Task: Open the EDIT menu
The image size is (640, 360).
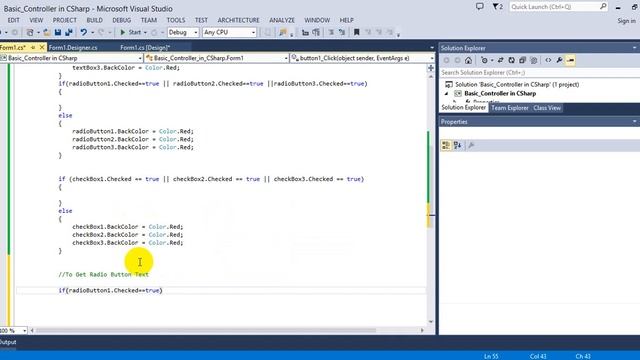Action: [x=13, y=20]
